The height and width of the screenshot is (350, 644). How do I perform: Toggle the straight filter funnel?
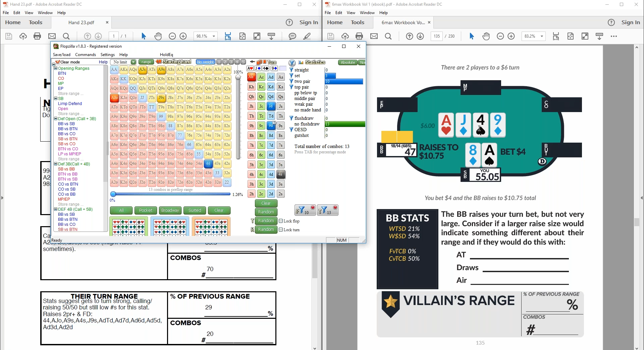point(291,70)
